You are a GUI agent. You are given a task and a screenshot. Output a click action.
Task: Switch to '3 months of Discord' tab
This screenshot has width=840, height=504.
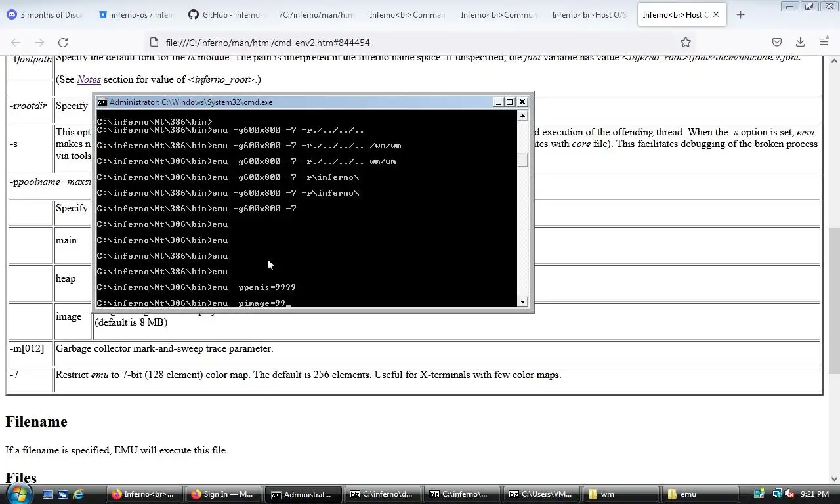(45, 14)
